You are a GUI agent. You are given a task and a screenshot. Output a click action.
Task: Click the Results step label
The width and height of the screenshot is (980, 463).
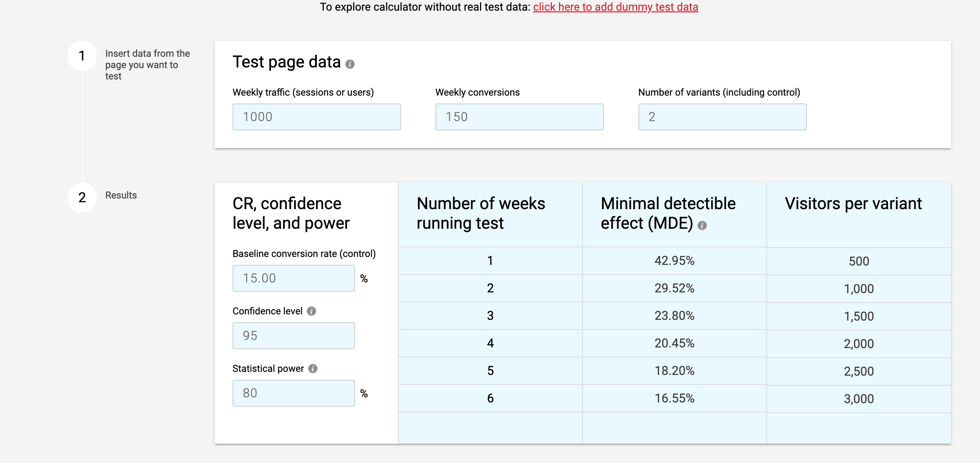(x=121, y=195)
